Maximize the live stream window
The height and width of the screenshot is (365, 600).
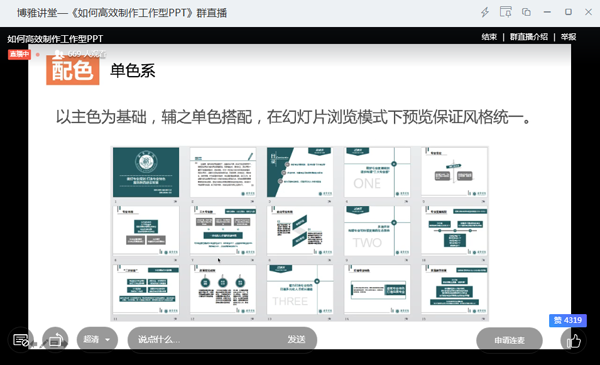point(568,12)
